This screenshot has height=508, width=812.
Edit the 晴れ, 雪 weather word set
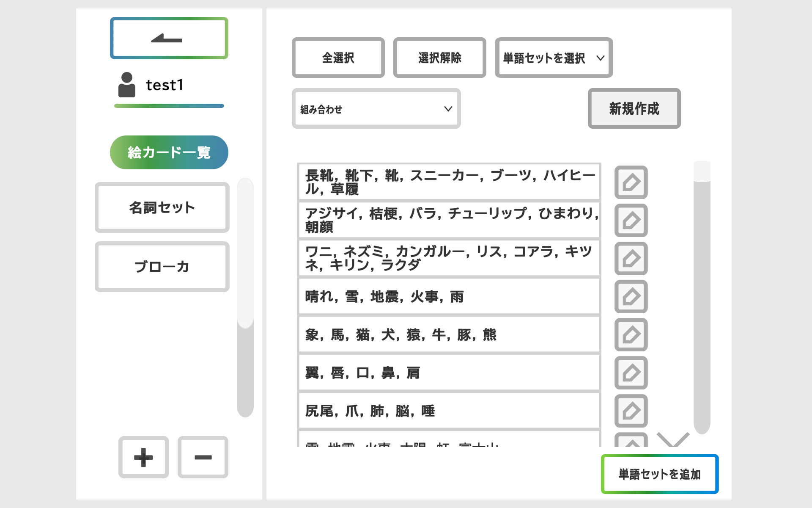click(x=631, y=297)
